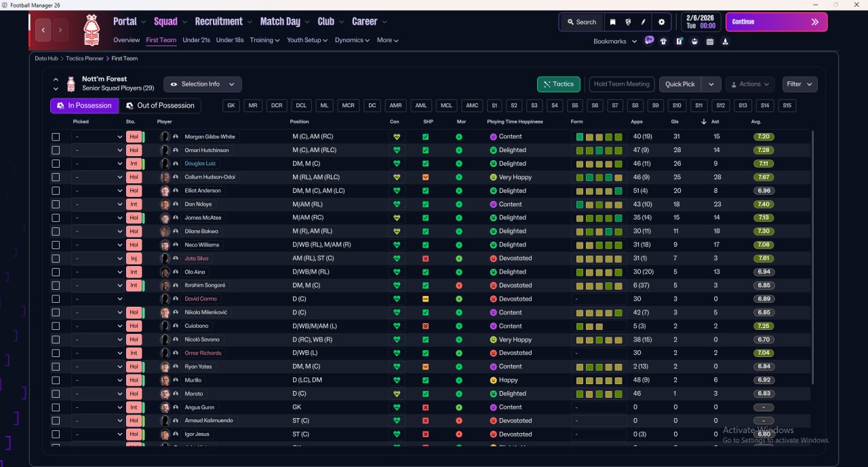Click the back navigation arrow
Image resolution: width=868 pixels, height=467 pixels.
coord(44,30)
